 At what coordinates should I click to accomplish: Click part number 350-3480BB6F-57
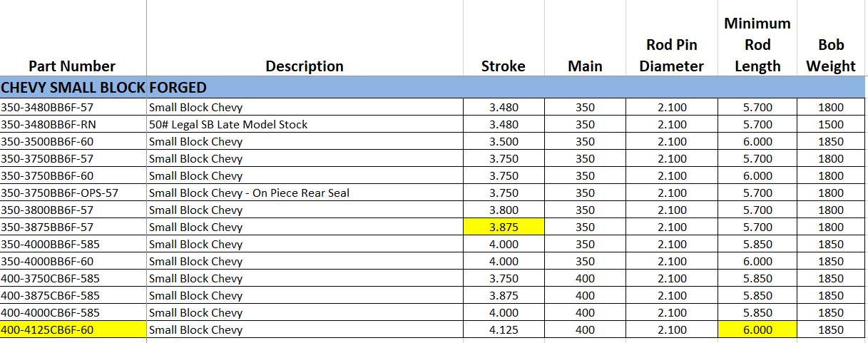click(x=47, y=108)
